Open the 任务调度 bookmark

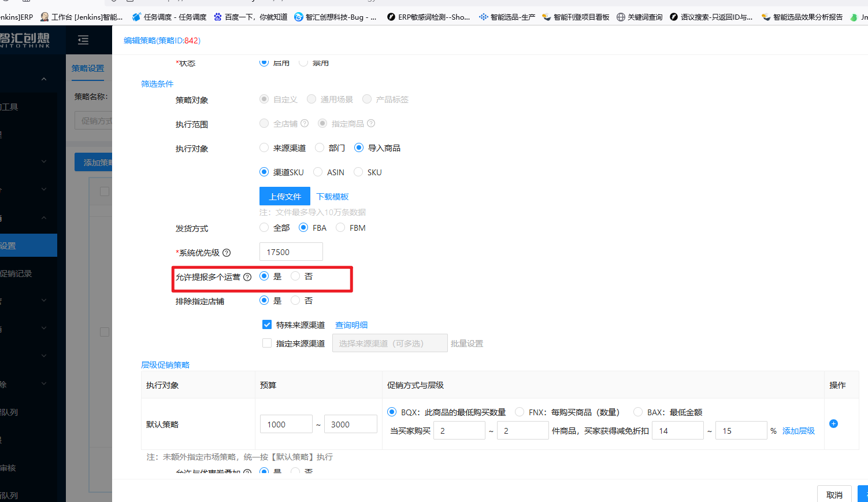[x=169, y=17]
